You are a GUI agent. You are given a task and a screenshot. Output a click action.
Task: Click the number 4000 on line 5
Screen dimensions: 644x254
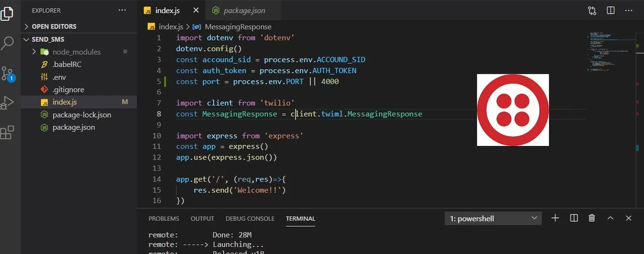[330, 81]
